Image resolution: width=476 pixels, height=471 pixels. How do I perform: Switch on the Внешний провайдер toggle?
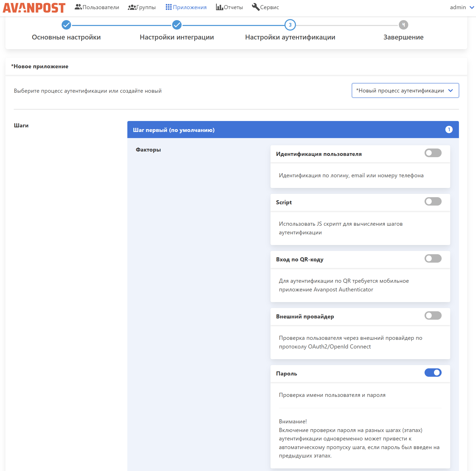(x=433, y=316)
